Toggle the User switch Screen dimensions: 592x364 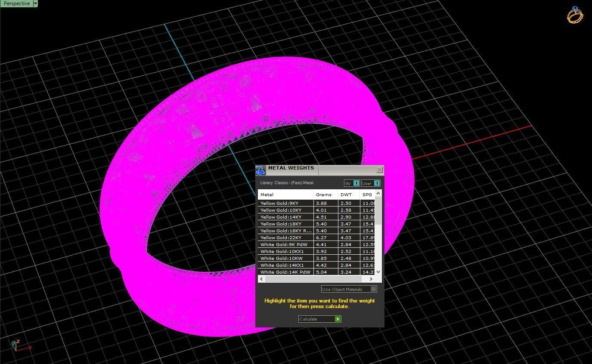(x=371, y=183)
